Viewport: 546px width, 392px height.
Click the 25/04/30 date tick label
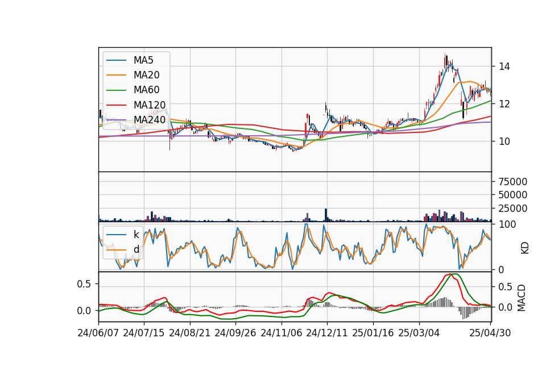click(490, 333)
